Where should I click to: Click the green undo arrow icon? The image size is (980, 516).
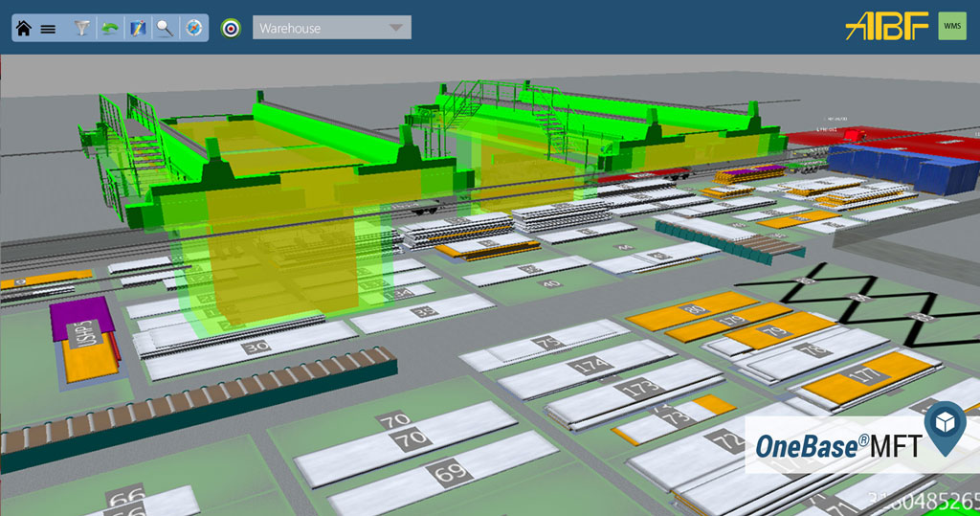pyautogui.click(x=111, y=28)
